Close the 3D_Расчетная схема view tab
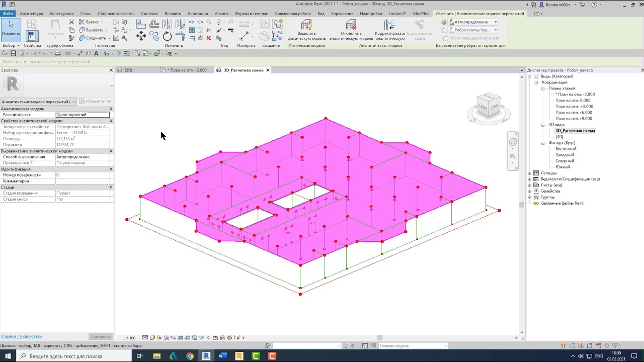 point(268,70)
